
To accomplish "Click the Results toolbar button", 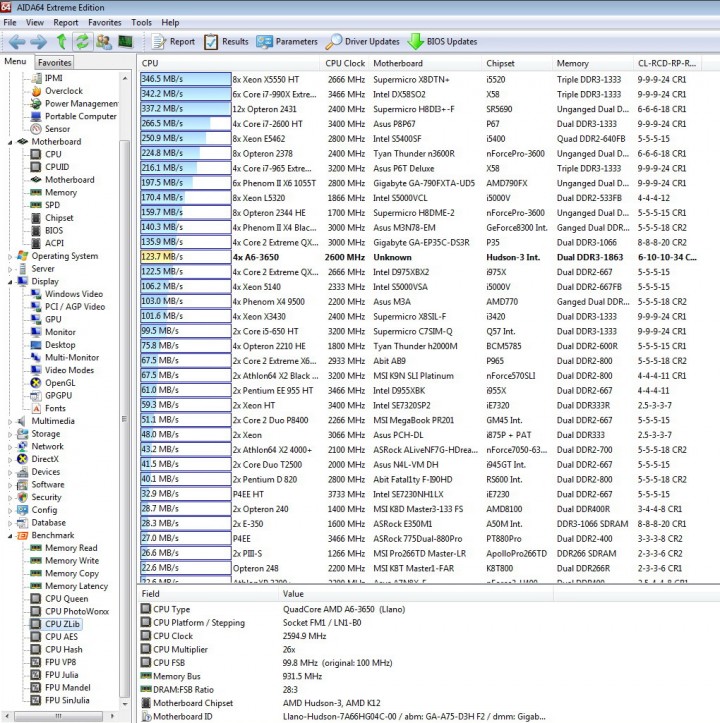I will coord(226,41).
